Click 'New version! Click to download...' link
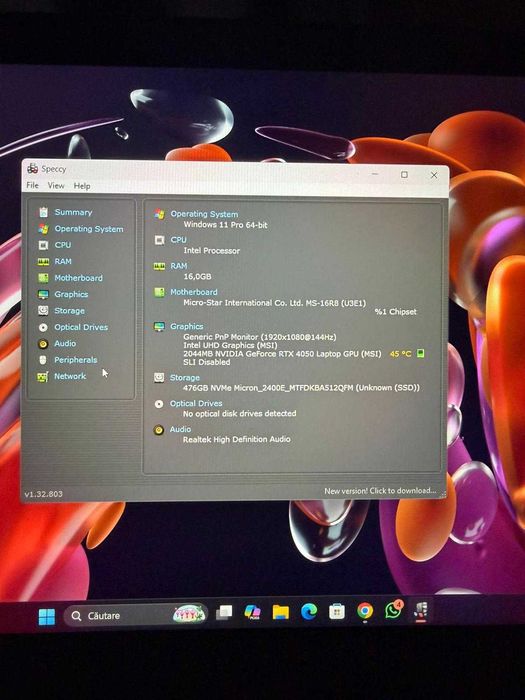Screen dimensions: 525x700 (x=380, y=491)
